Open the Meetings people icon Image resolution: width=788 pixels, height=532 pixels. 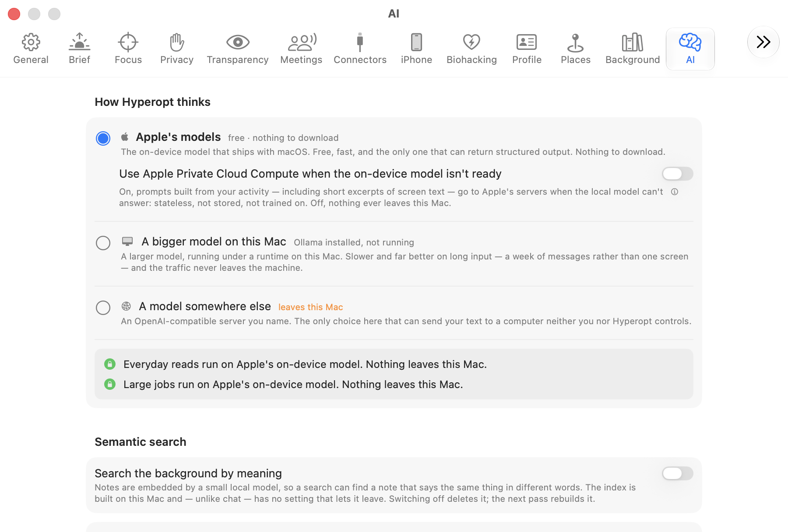pyautogui.click(x=302, y=42)
